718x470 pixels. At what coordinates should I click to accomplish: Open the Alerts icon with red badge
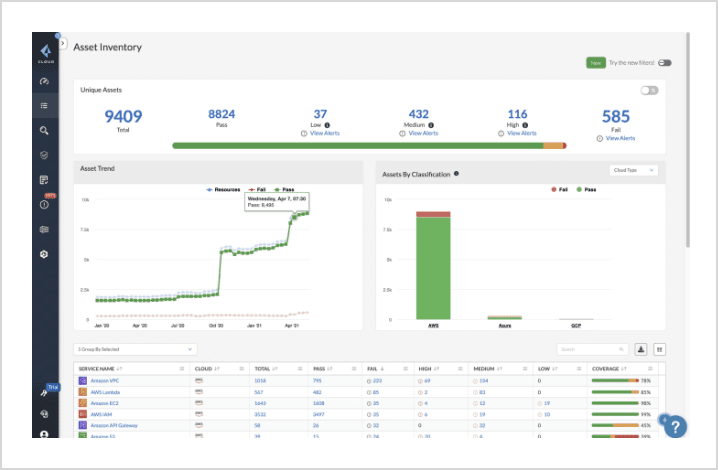45,202
